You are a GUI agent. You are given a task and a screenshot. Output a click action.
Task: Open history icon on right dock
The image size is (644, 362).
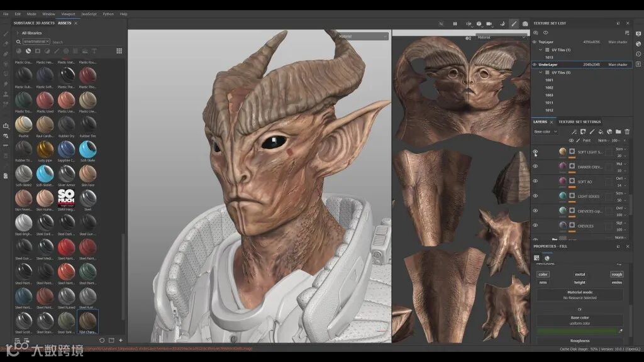[638, 54]
